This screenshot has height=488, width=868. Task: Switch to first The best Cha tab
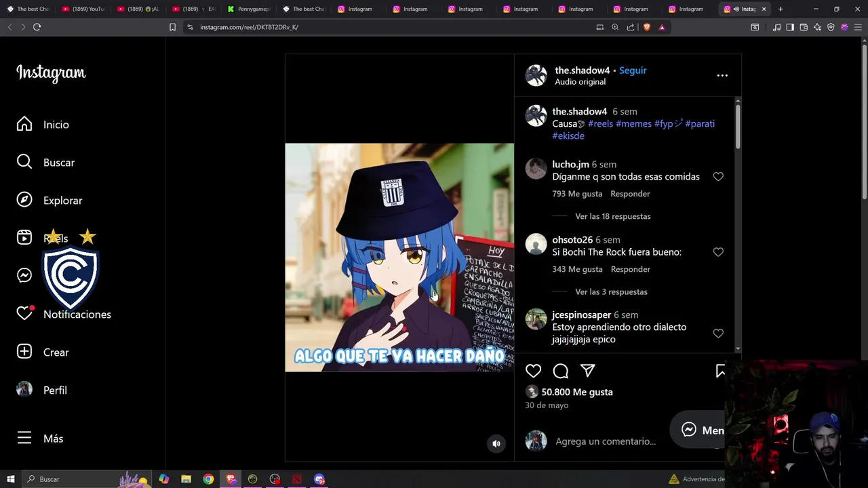pyautogui.click(x=28, y=9)
